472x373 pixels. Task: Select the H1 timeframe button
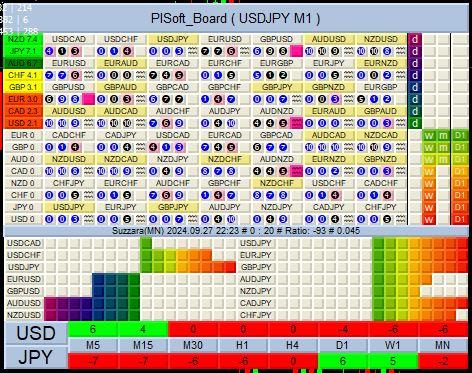(243, 345)
